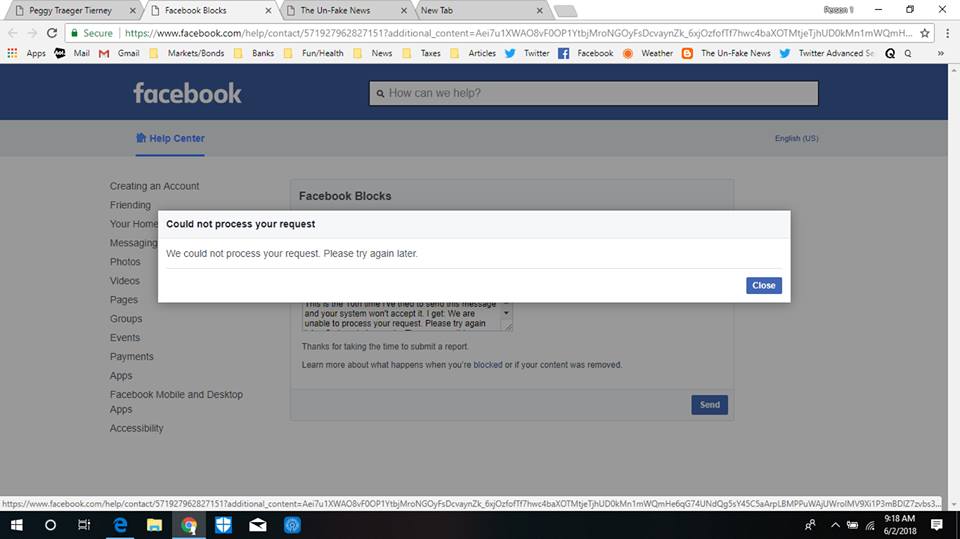
Task: Open Accessibility help topic
Action: pyautogui.click(x=137, y=429)
